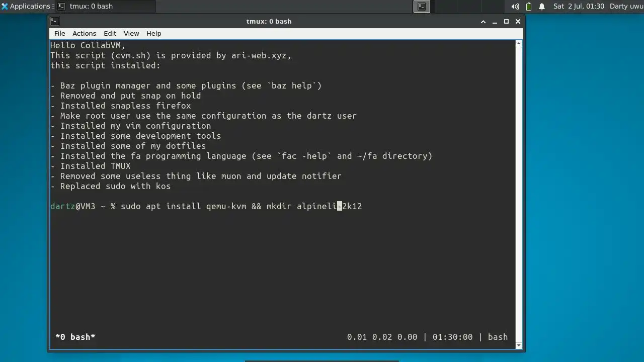Close the tmux terminal window

(x=518, y=22)
